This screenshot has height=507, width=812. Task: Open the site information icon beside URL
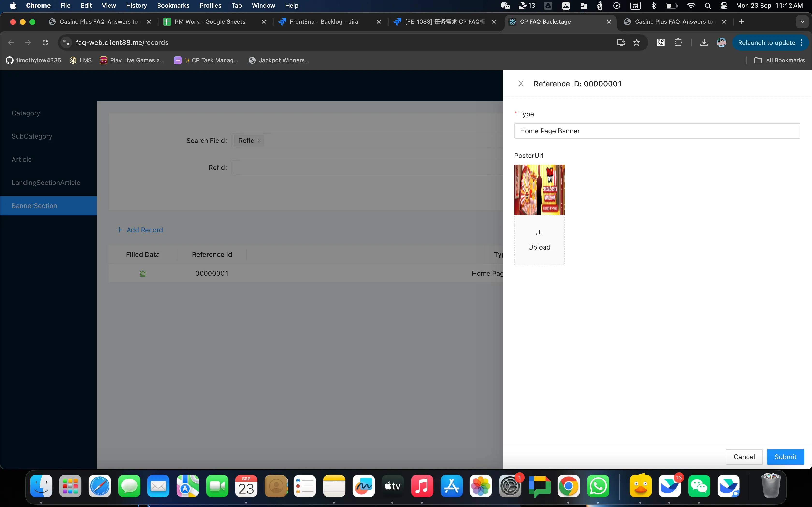click(66, 42)
